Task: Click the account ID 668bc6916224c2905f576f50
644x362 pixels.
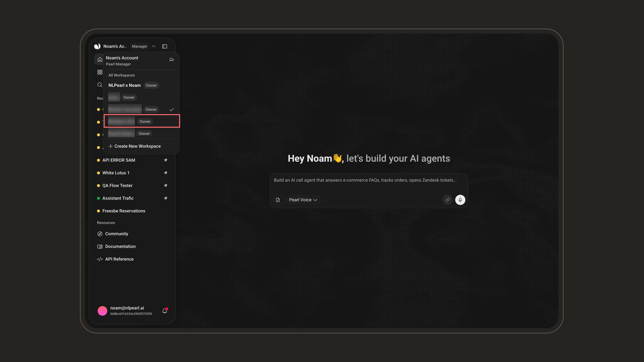Action: (x=131, y=314)
